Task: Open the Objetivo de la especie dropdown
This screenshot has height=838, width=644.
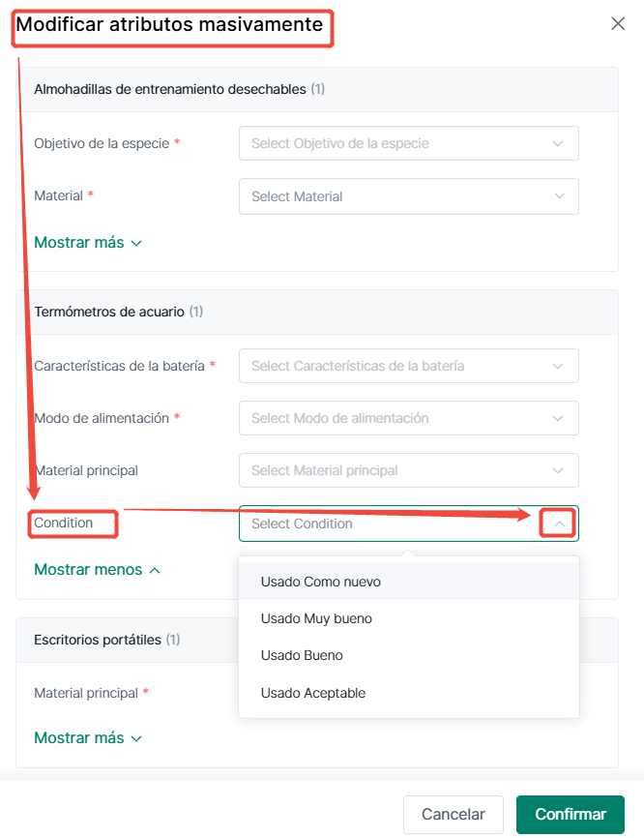Action: 408,143
